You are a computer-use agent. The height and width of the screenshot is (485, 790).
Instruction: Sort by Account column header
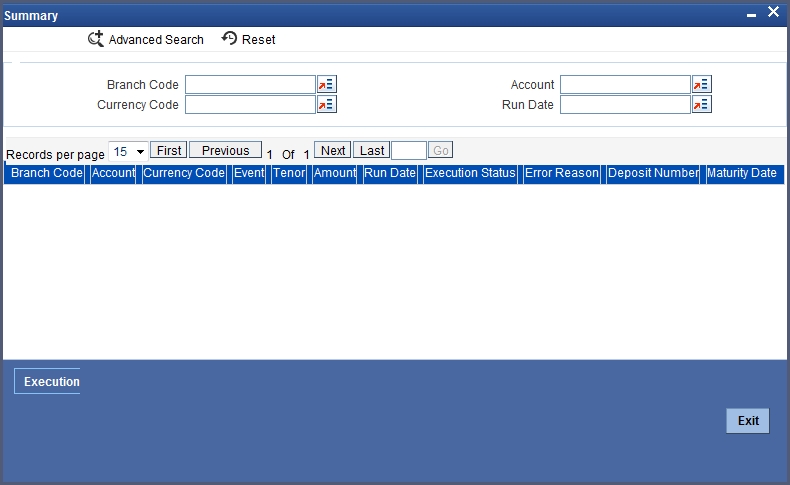click(113, 173)
